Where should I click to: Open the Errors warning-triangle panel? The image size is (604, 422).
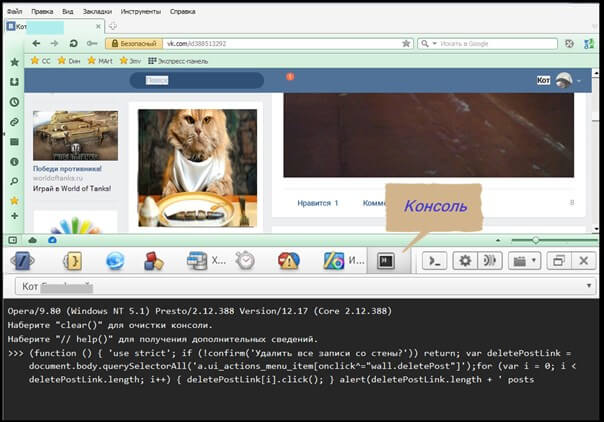pyautogui.click(x=289, y=261)
